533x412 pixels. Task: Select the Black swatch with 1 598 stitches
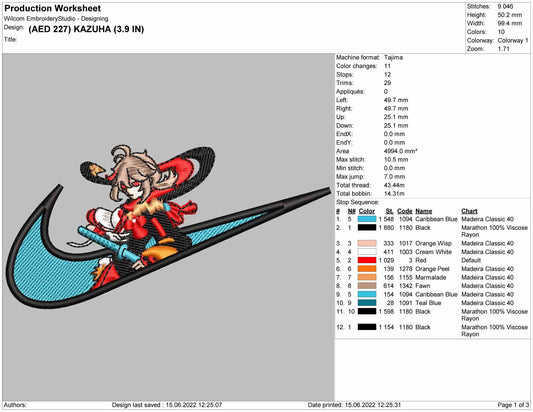coord(367,311)
